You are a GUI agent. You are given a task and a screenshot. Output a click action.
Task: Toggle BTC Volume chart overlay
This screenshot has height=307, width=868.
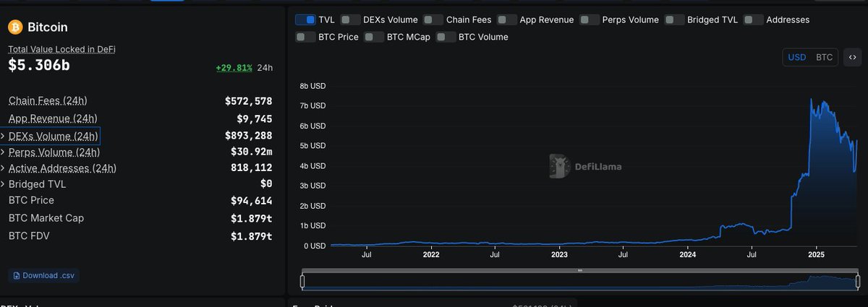[x=446, y=37]
